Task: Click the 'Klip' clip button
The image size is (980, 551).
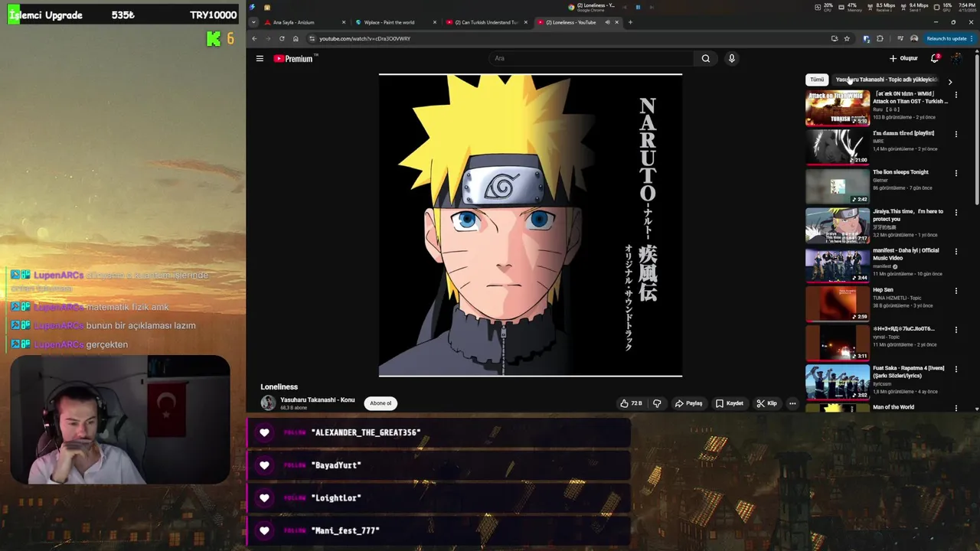Action: [x=766, y=403]
